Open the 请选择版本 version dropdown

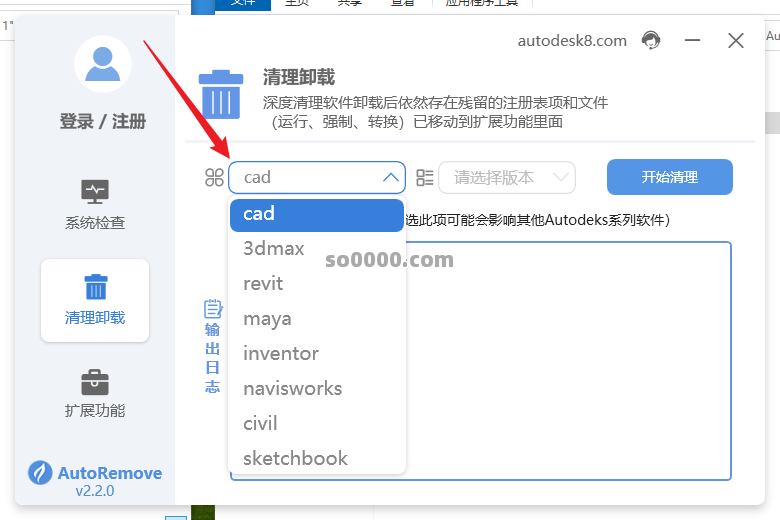(507, 177)
